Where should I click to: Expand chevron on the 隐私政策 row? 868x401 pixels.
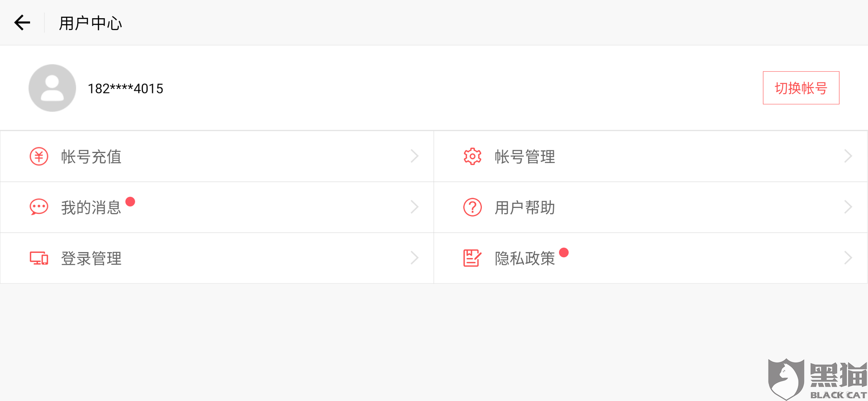pos(848,258)
